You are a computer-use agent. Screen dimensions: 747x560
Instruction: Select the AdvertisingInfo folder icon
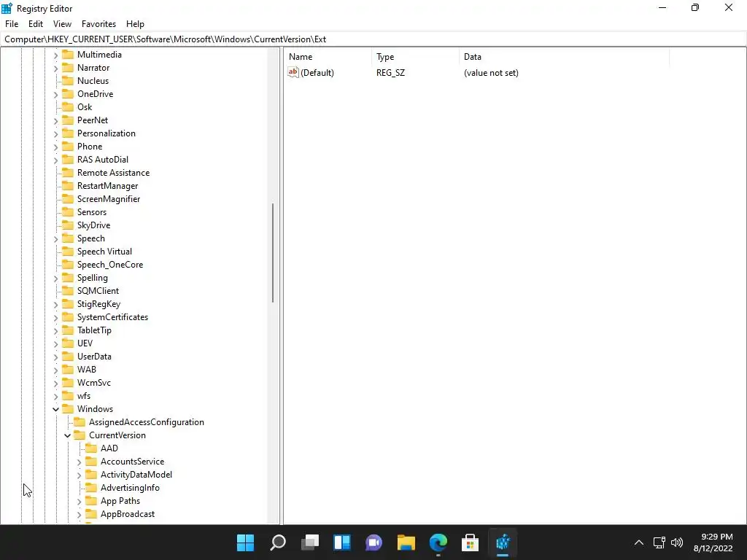coord(91,487)
